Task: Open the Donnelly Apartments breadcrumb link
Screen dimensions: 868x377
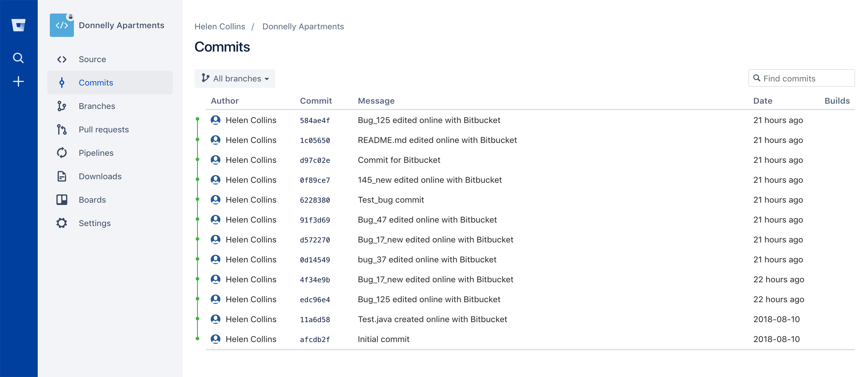Action: tap(303, 26)
